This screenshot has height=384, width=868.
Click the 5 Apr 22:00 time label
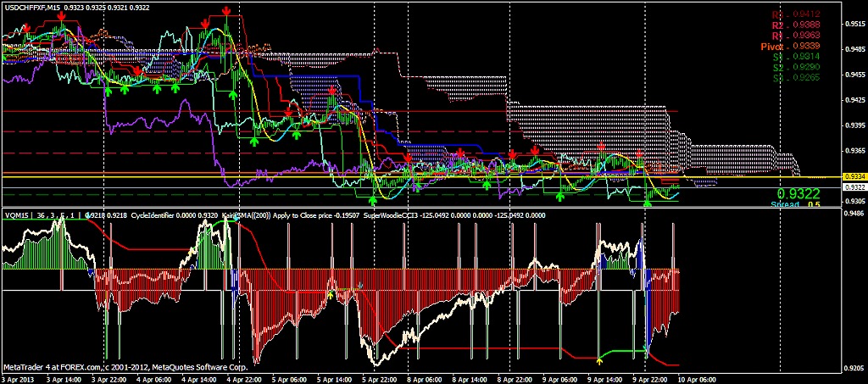pyautogui.click(x=379, y=380)
